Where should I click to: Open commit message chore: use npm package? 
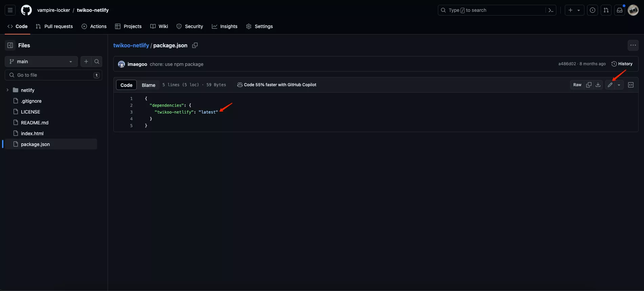(x=177, y=64)
